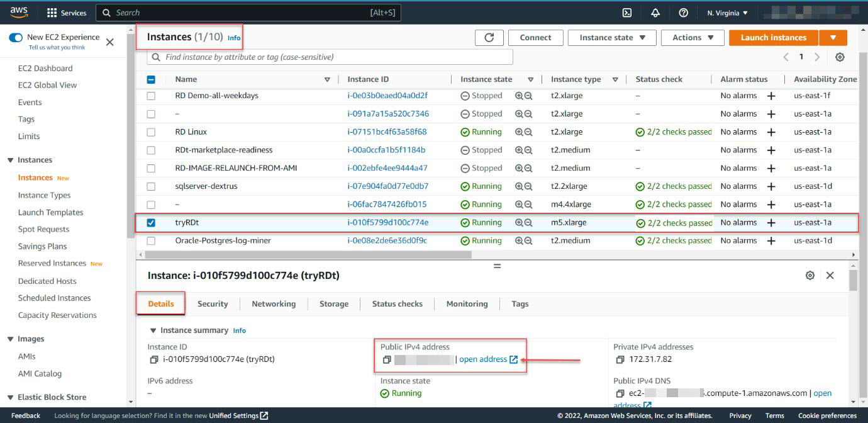Open instance details panel settings gear
868x423 pixels.
click(x=810, y=276)
